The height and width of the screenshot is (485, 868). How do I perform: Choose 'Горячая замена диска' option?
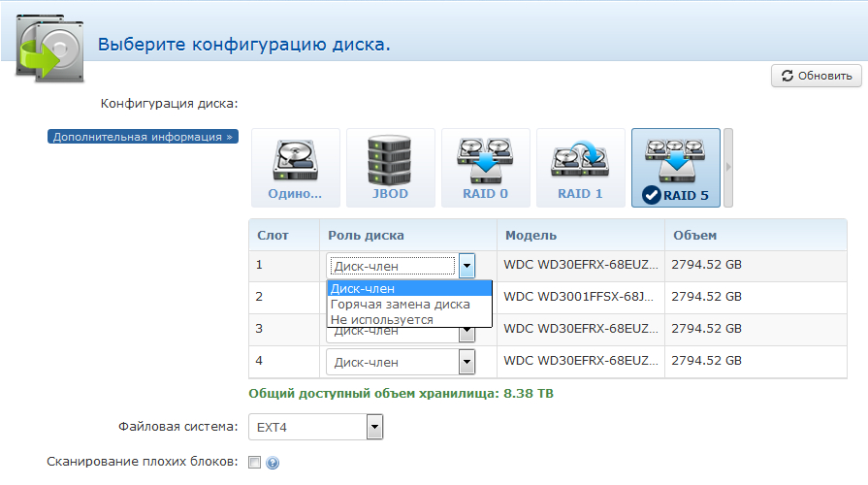[x=409, y=304]
